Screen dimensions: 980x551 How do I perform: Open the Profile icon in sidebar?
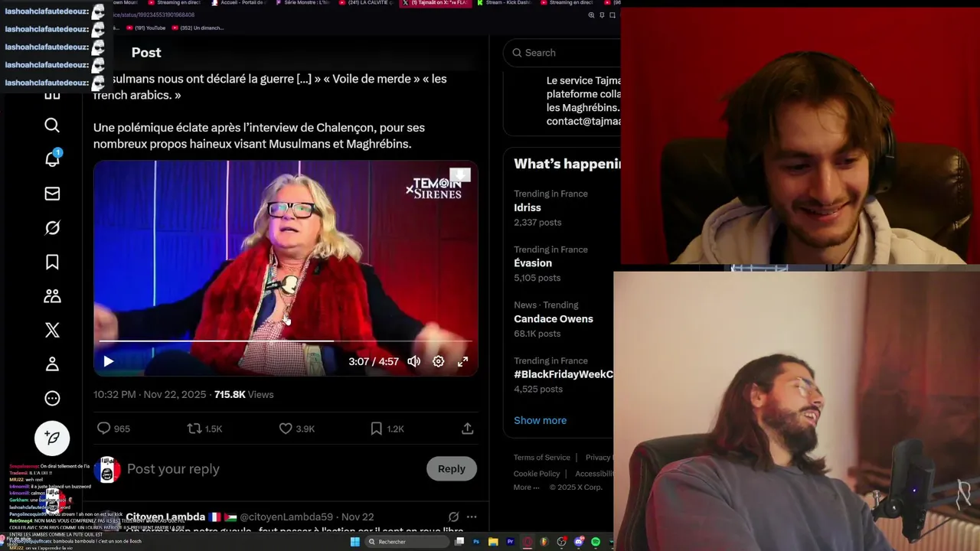pos(52,364)
